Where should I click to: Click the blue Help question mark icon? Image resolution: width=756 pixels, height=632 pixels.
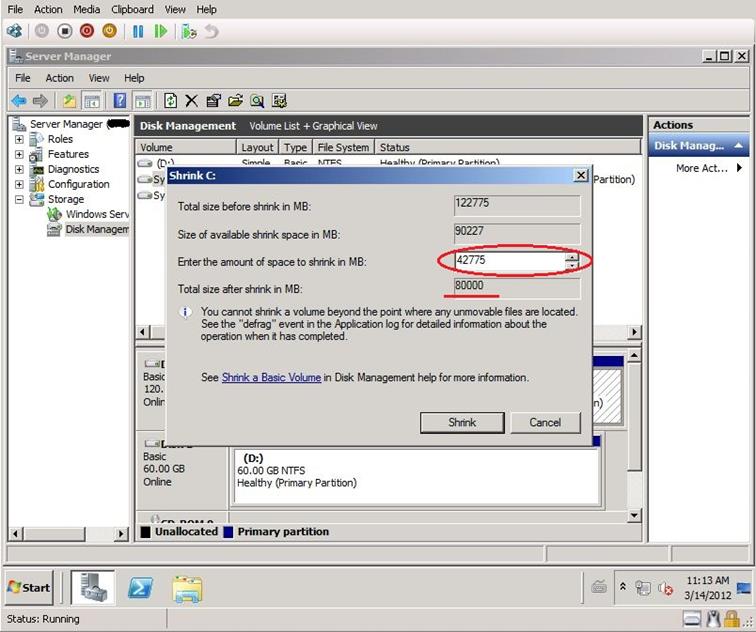point(120,101)
